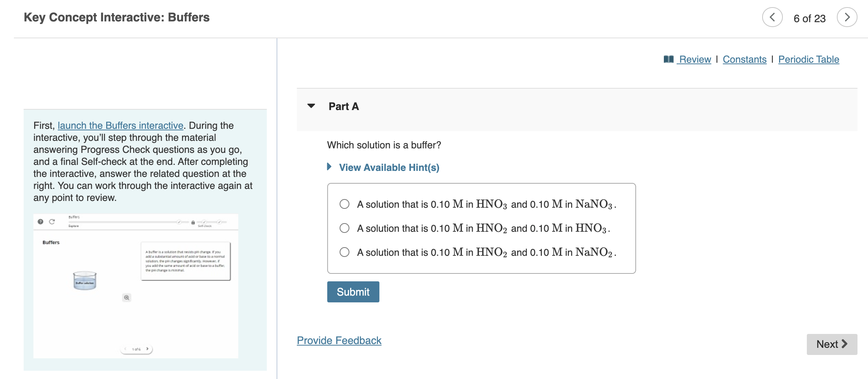
Task: Click the first checkmark node on Explore progress
Action: pyautogui.click(x=179, y=222)
